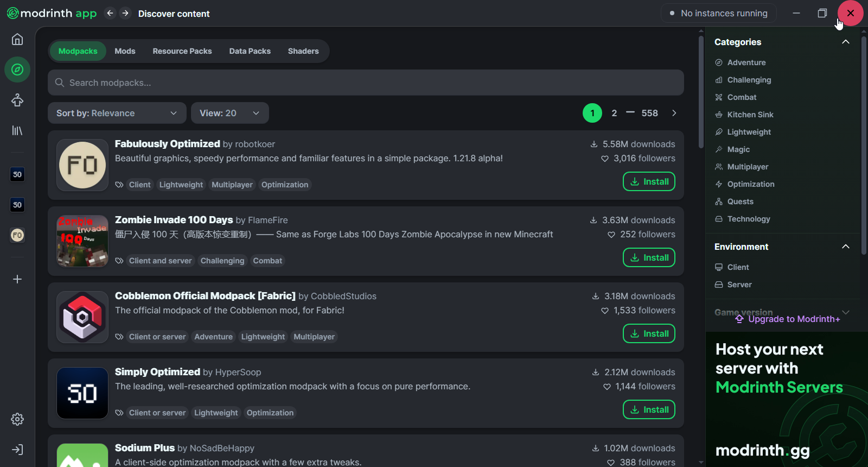Go back with the left arrow
868x467 pixels.
point(110,13)
